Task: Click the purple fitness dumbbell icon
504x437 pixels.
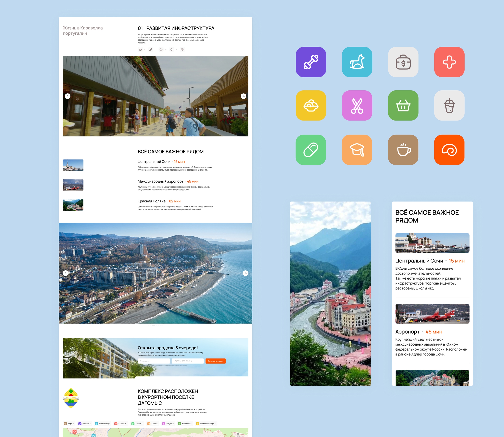Action: tap(311, 62)
